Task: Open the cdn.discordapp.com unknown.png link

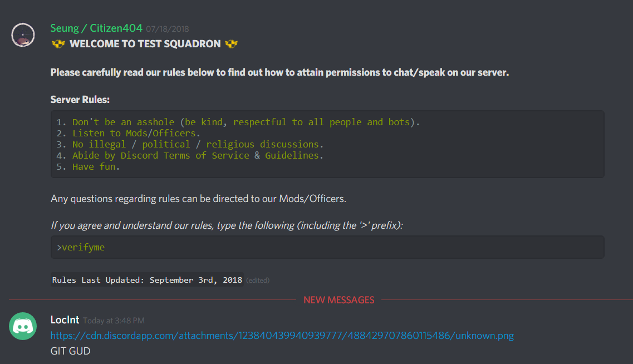Action: pos(282,336)
